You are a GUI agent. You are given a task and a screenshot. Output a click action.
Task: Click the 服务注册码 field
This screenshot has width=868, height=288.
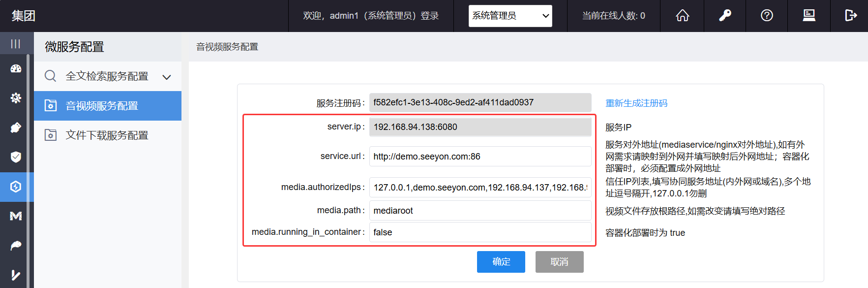[x=480, y=102]
